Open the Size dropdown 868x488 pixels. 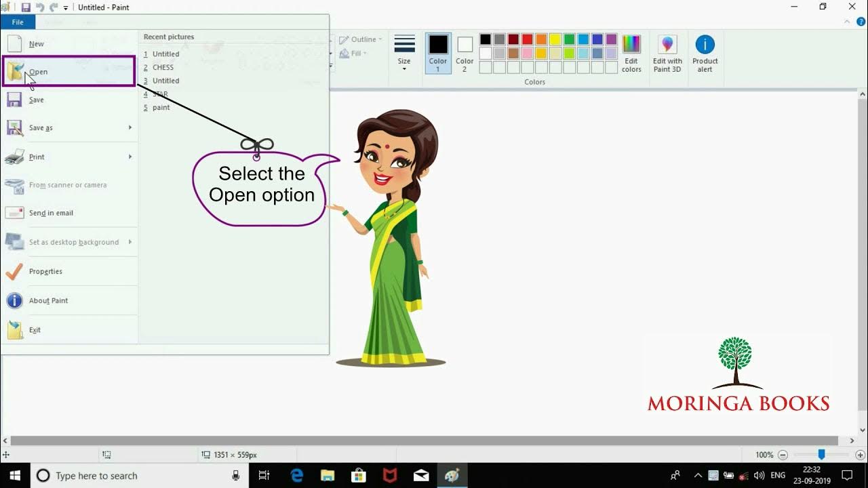click(x=404, y=53)
